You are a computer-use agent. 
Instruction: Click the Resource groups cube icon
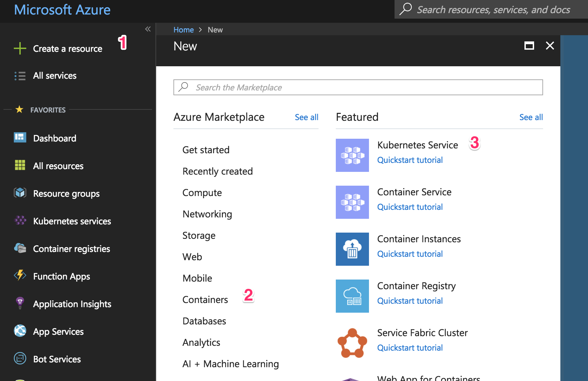20,193
